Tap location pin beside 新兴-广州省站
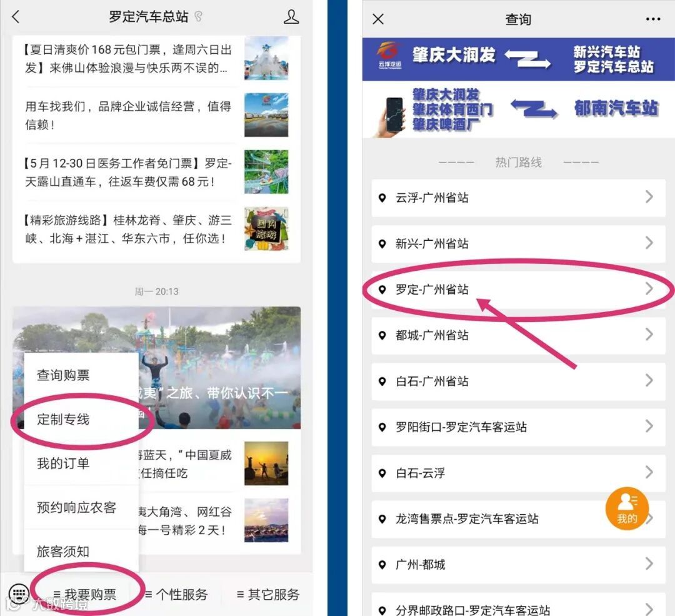 pyautogui.click(x=382, y=244)
